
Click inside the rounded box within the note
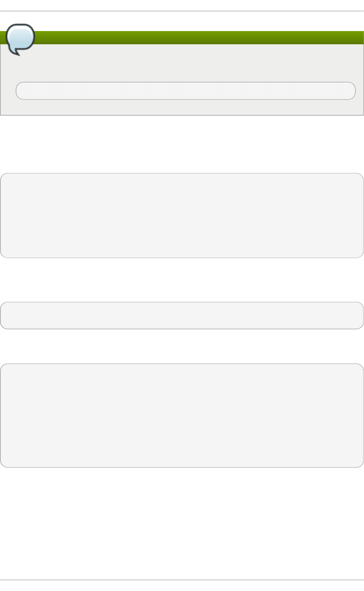click(x=186, y=91)
